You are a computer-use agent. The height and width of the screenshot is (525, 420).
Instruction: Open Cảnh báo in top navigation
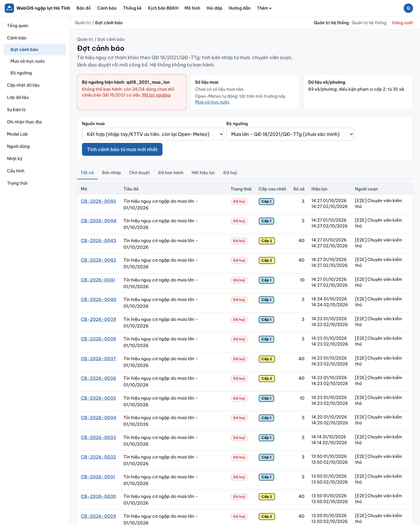[x=107, y=8]
